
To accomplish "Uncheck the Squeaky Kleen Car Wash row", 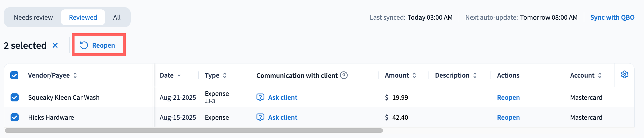I will pos(14,97).
